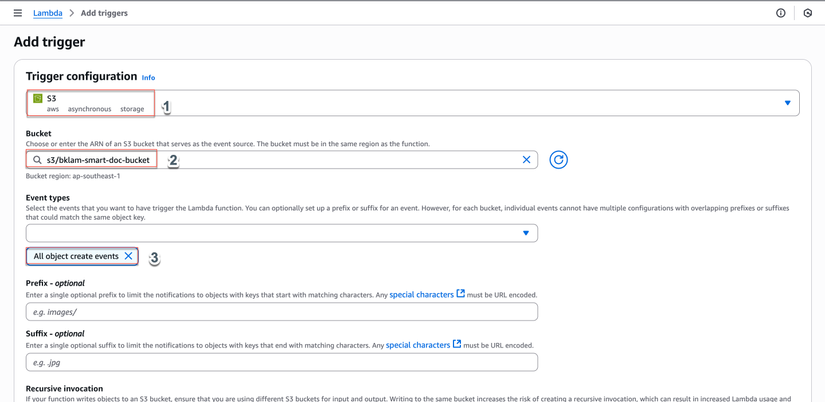Click the Add triggers breadcrumb
The width and height of the screenshot is (825, 402).
tap(104, 13)
